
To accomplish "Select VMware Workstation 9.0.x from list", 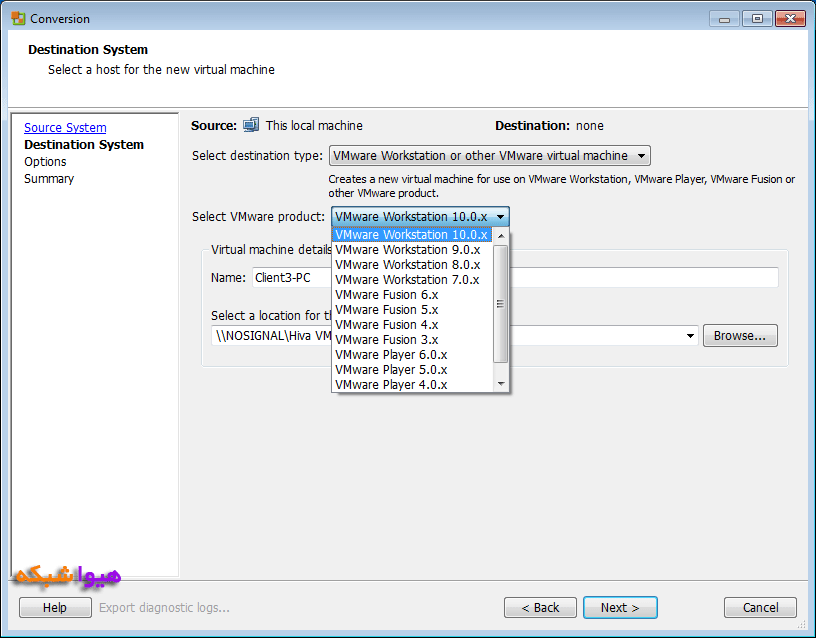I will [407, 250].
